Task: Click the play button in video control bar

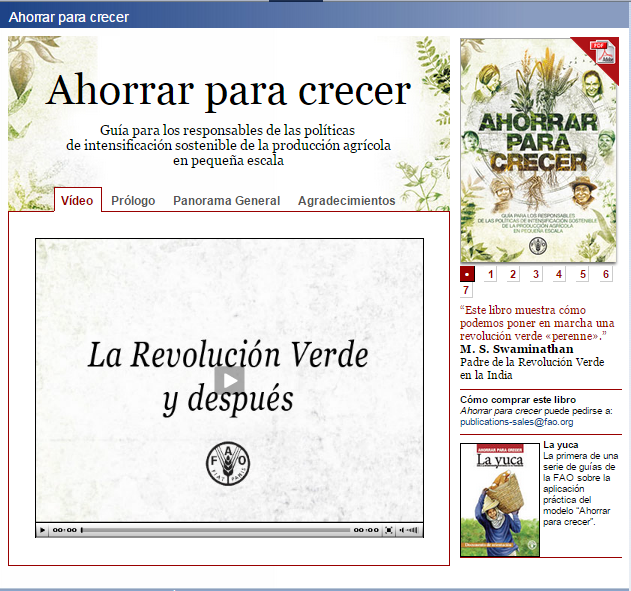Action: point(42,530)
